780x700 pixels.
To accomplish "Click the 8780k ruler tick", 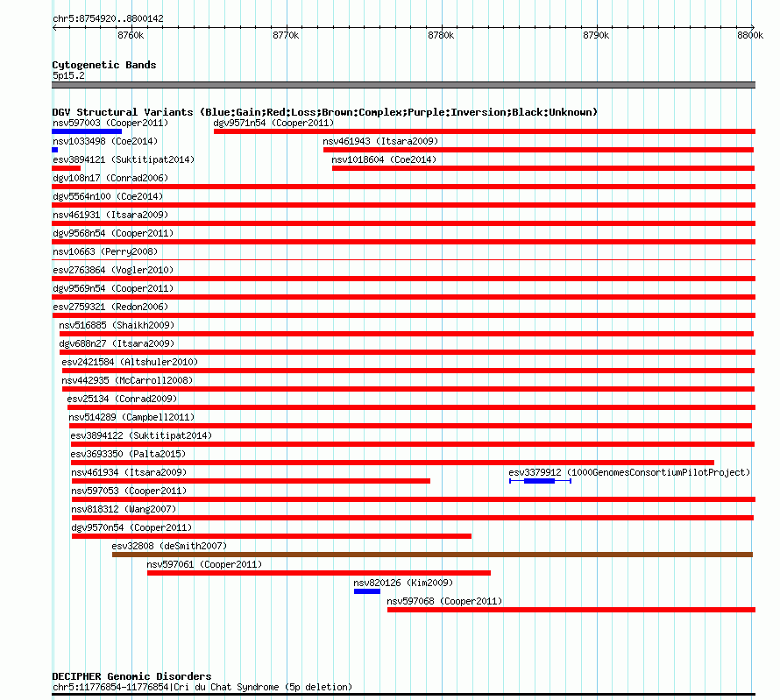I will pyautogui.click(x=441, y=35).
